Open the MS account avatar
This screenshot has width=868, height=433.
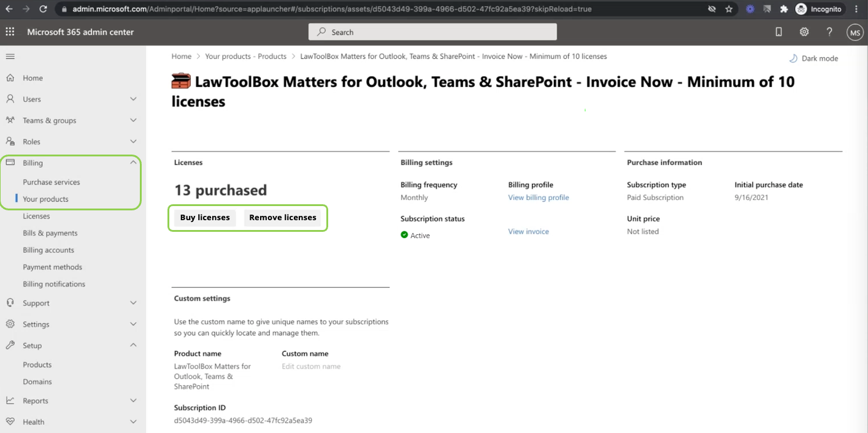(x=855, y=33)
